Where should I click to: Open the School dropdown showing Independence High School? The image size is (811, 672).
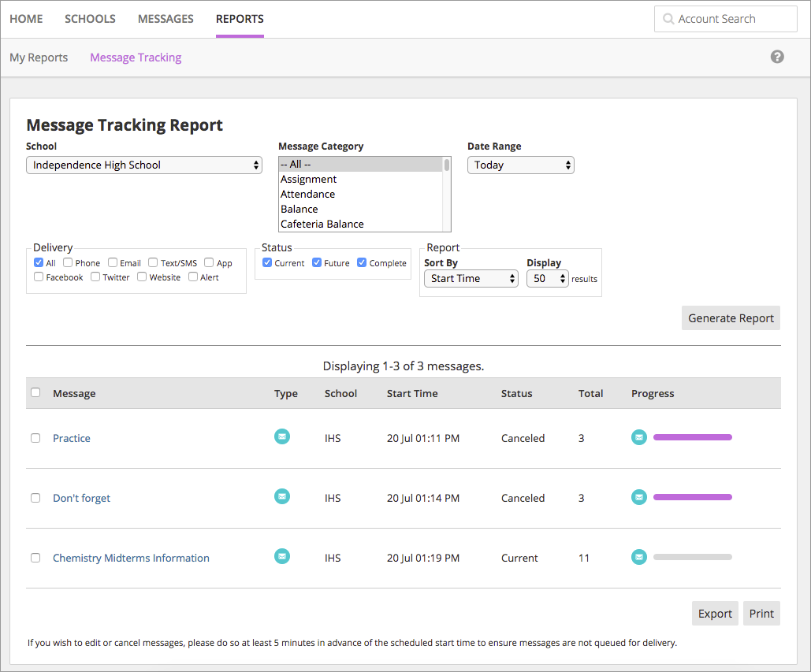point(144,165)
